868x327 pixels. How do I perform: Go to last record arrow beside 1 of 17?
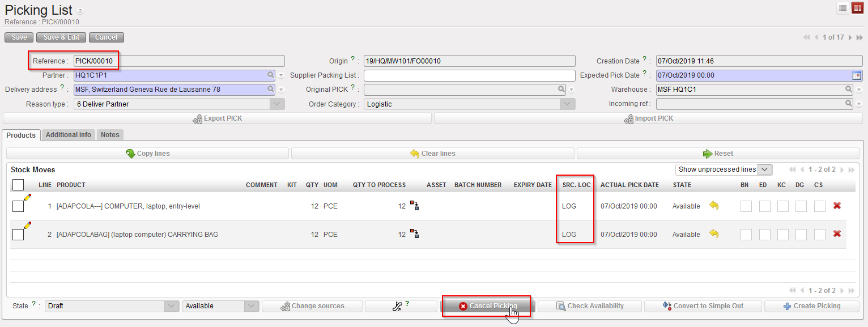click(x=860, y=37)
